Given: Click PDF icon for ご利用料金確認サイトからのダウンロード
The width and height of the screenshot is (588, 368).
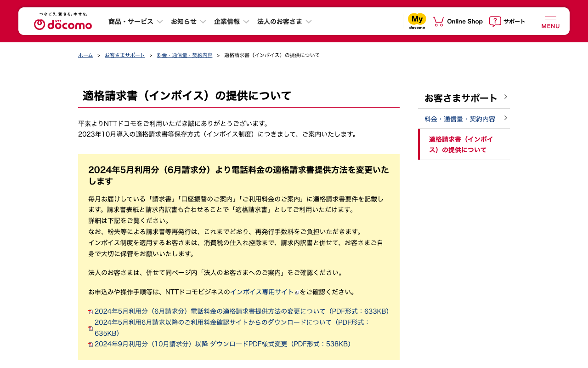Looking at the screenshot, I should (x=90, y=328).
